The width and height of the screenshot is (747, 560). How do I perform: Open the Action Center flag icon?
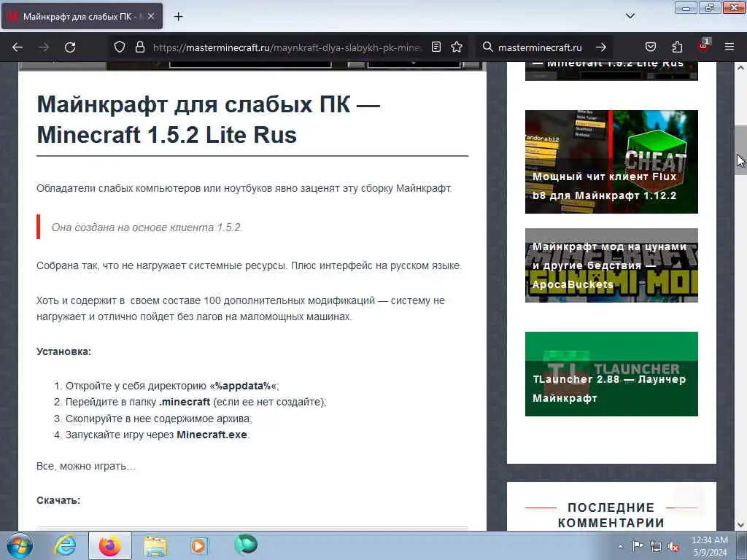click(638, 546)
